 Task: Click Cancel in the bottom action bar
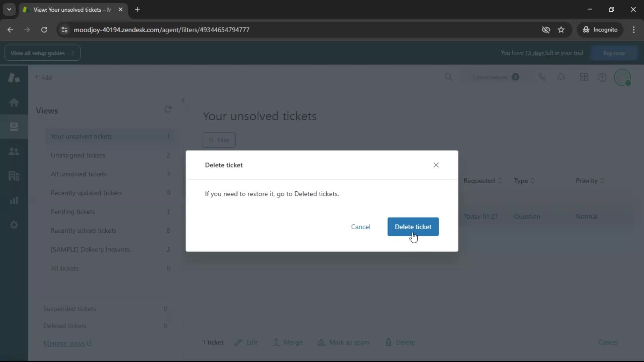608,343
